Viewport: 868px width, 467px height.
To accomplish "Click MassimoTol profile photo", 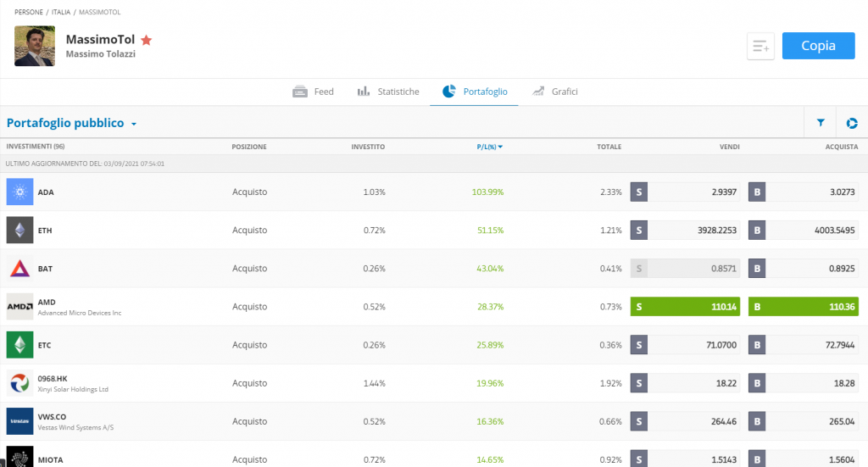I will (x=34, y=46).
